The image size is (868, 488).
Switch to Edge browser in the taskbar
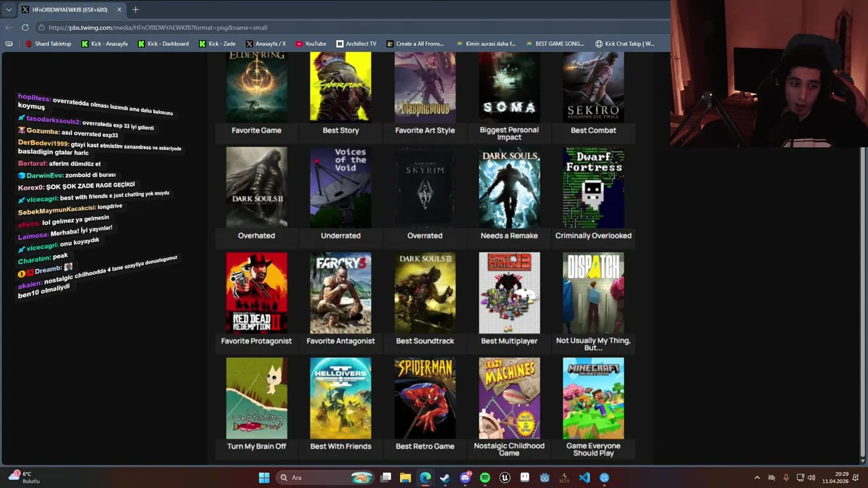click(425, 478)
